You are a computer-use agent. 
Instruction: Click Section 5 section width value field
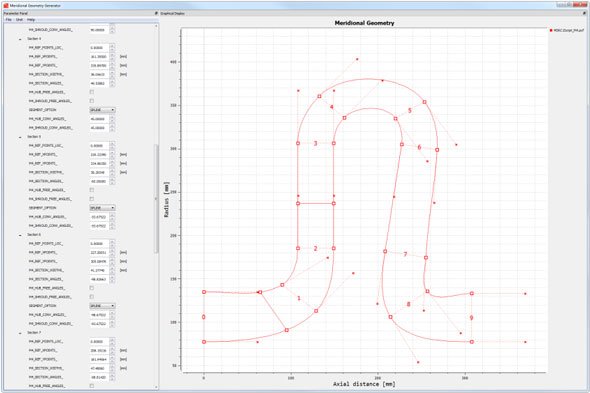pyautogui.click(x=99, y=172)
